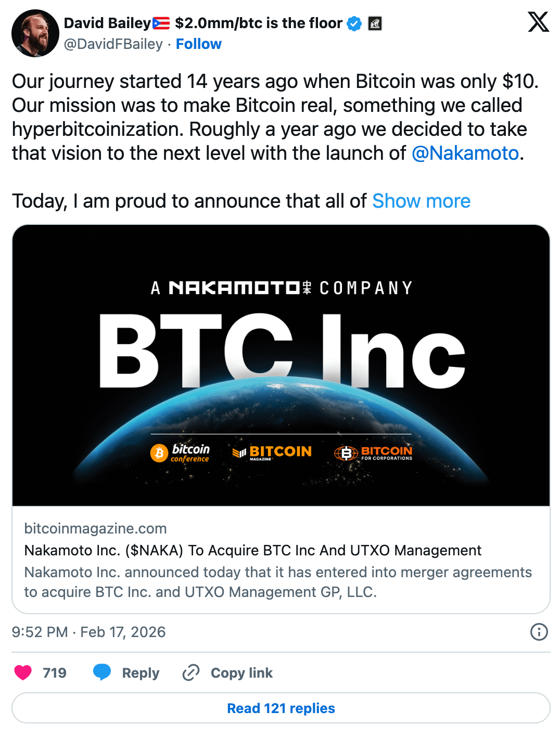Click the blue verified checkmark badge
Image resolution: width=560 pixels, height=737 pixels.
click(354, 23)
